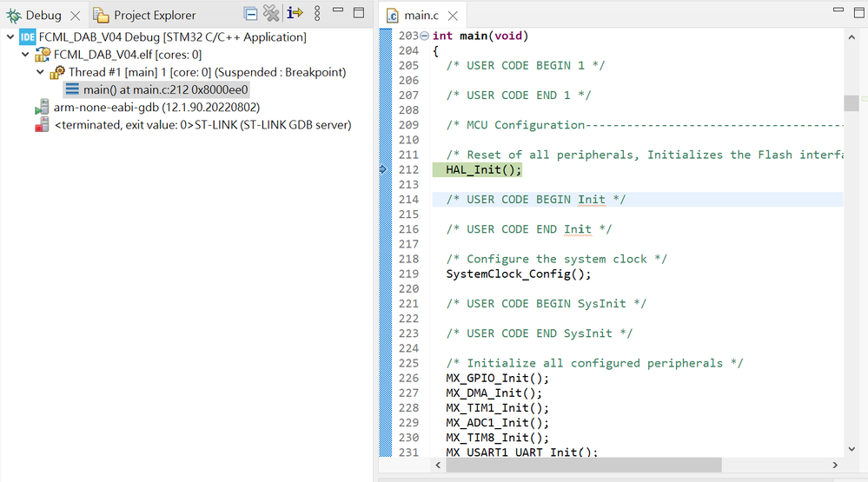This screenshot has height=482, width=868.
Task: Open Debug view menu (three dots)
Action: click(317, 14)
